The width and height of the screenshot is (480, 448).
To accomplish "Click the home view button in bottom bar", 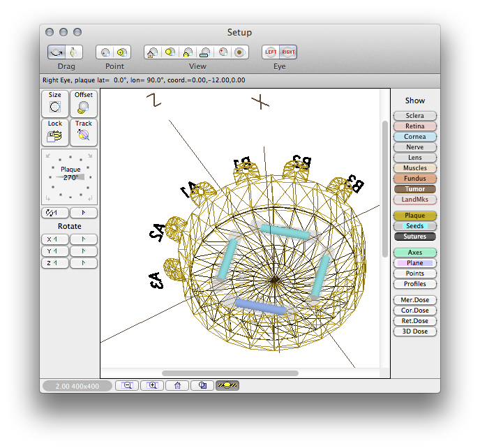I will coord(177,385).
